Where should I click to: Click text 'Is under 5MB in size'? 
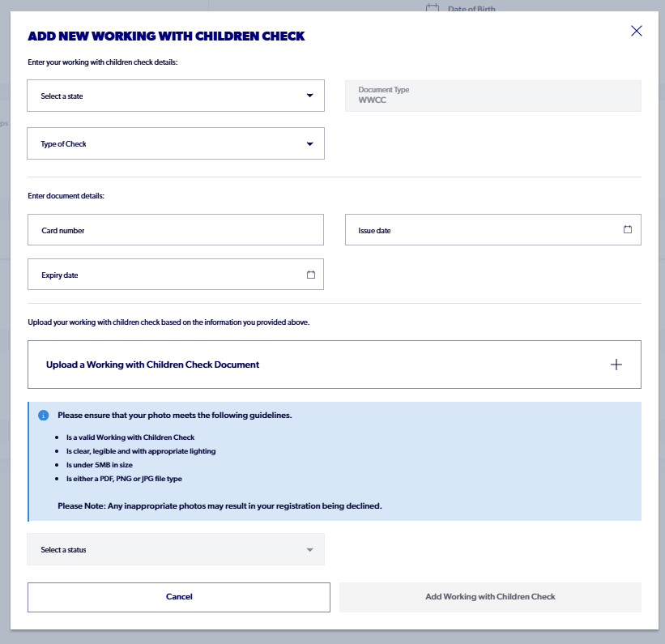tap(100, 465)
